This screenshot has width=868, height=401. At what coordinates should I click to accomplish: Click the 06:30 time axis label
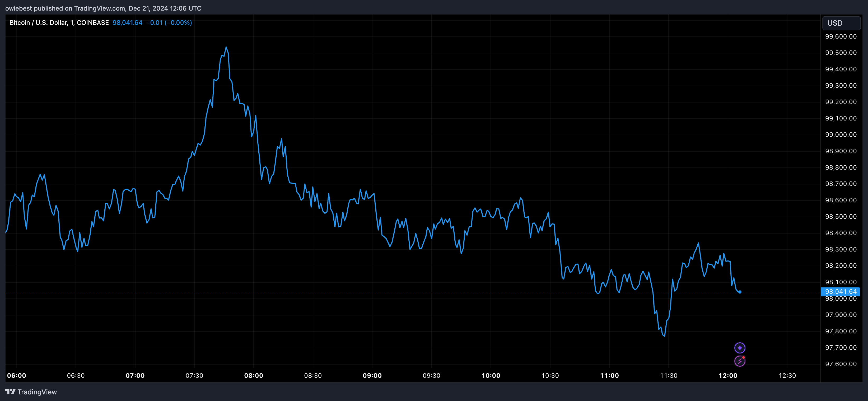click(76, 375)
